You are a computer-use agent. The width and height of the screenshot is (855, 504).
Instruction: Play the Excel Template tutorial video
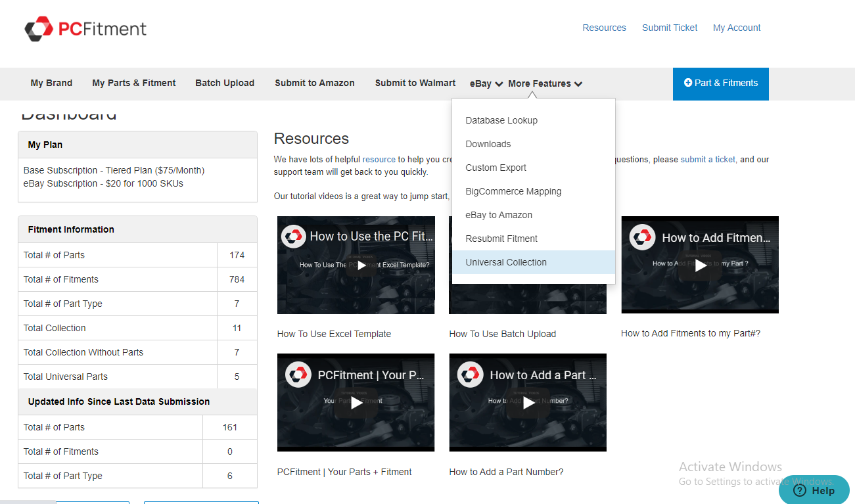pyautogui.click(x=361, y=265)
